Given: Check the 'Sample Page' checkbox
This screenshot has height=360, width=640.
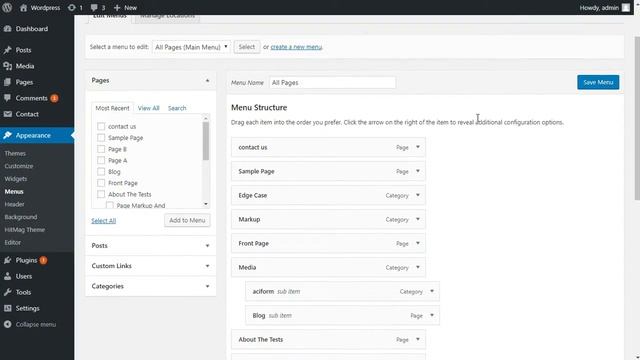Looking at the screenshot, I should point(101,138).
